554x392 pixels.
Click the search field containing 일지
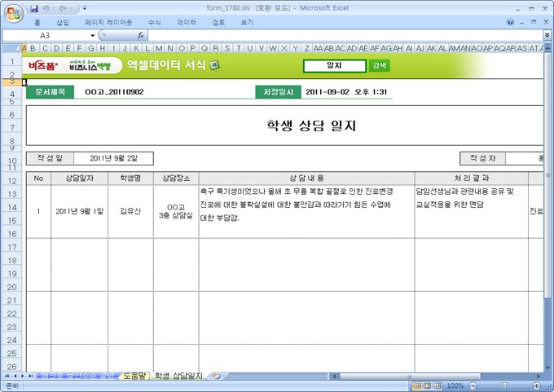tap(334, 66)
